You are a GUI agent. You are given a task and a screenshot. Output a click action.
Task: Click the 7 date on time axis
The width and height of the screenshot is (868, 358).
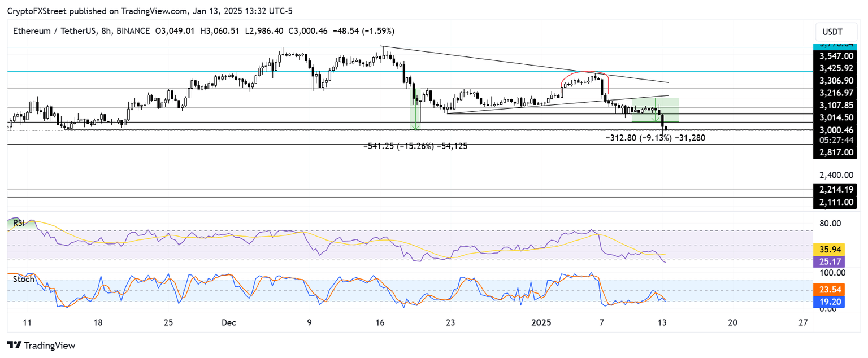602,323
